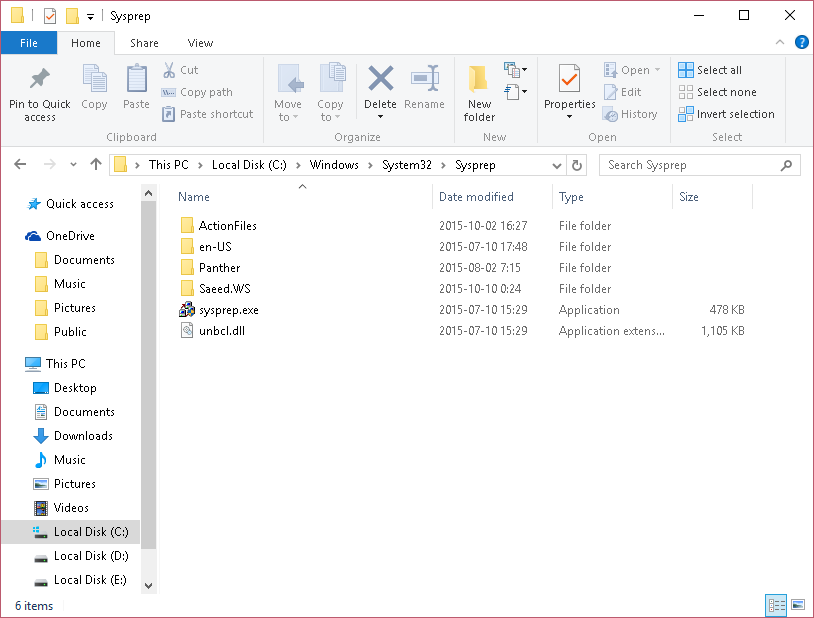
Task: Switch to the View ribbon tab
Action: click(200, 43)
